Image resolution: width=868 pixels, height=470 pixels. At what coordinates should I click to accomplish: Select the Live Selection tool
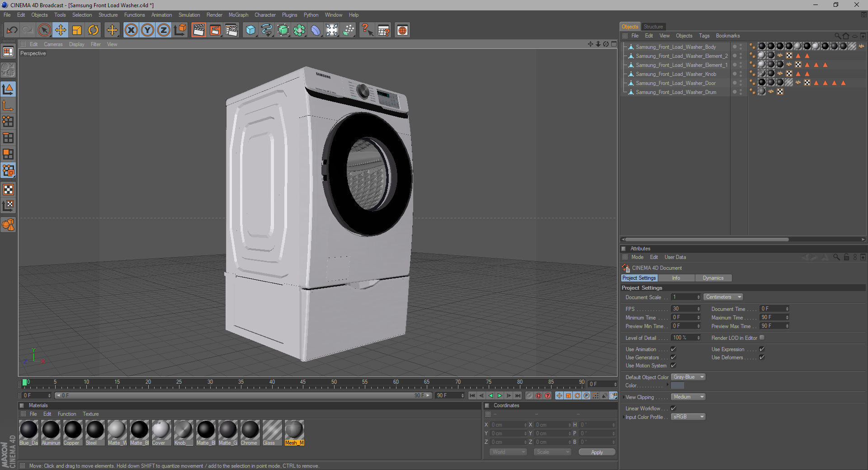tap(44, 30)
